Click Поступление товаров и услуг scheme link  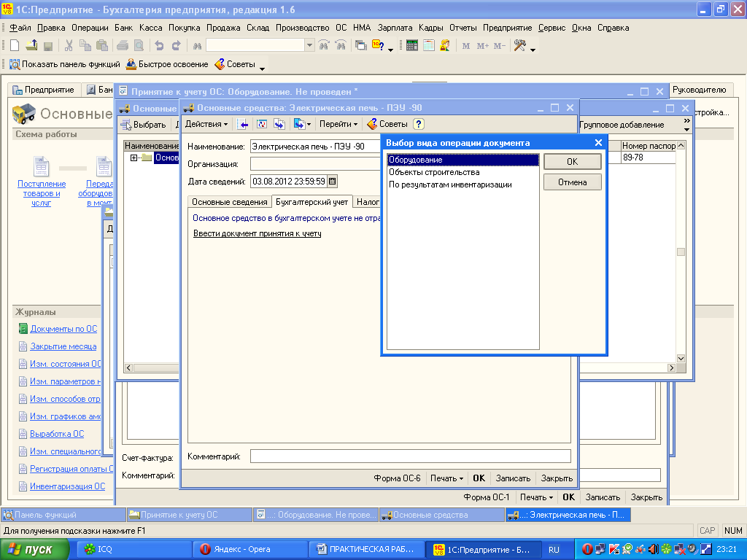pos(42,193)
